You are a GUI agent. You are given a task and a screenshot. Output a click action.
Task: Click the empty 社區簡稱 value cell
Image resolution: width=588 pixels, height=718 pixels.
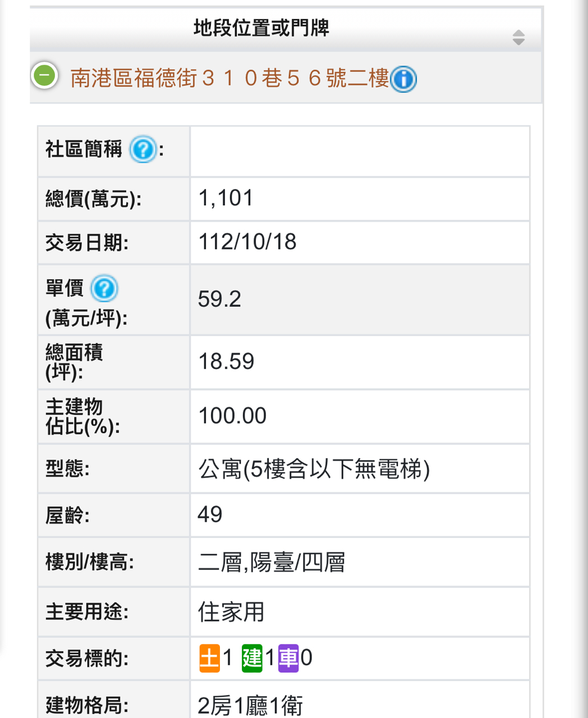tap(359, 151)
